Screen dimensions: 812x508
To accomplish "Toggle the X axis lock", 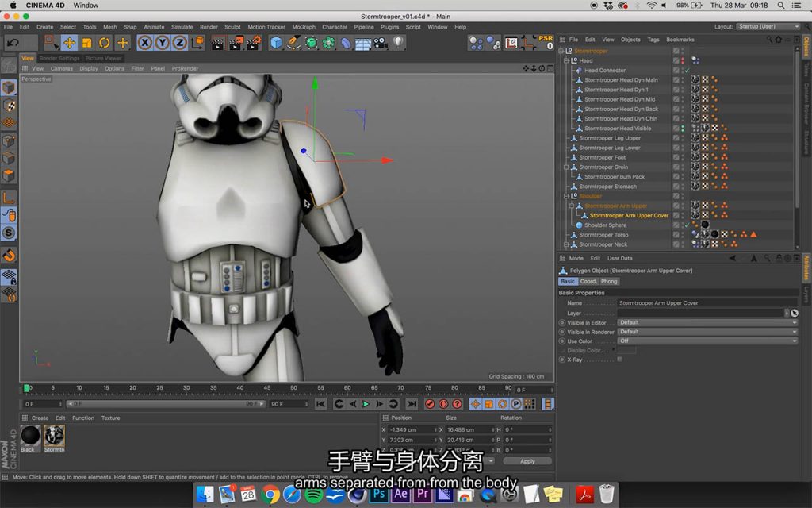I will [x=145, y=43].
